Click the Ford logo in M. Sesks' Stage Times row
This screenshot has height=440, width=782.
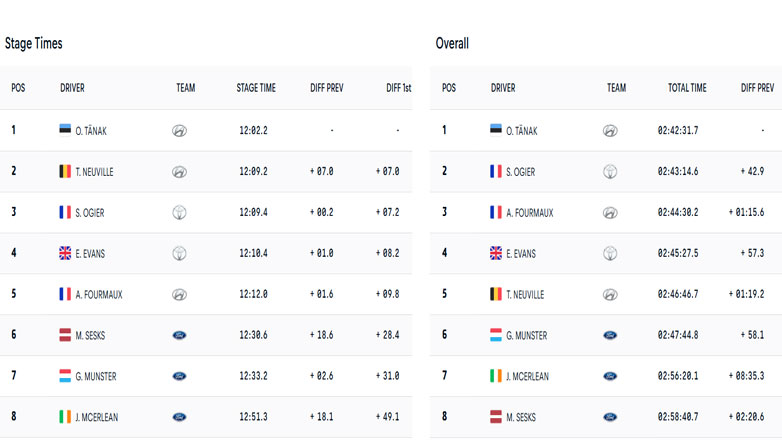[180, 335]
